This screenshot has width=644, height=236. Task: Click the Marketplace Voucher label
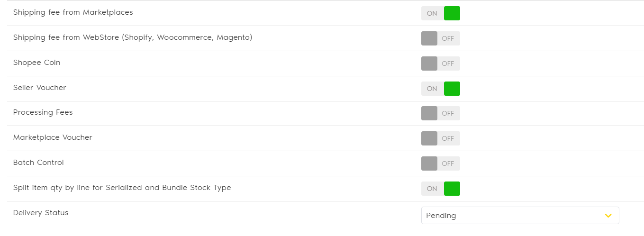(x=53, y=137)
